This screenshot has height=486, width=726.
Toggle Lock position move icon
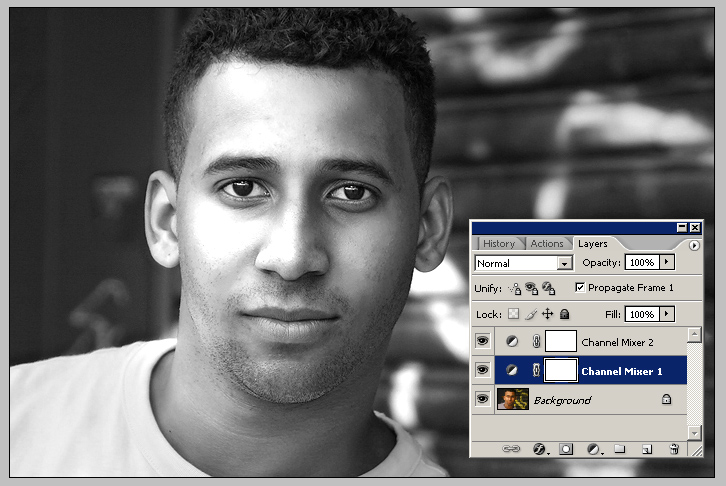coord(548,314)
